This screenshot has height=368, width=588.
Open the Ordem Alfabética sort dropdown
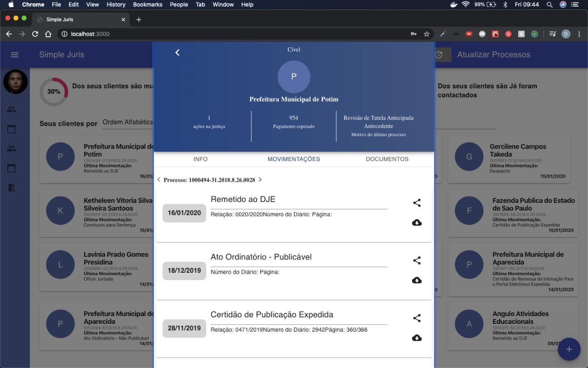click(128, 122)
